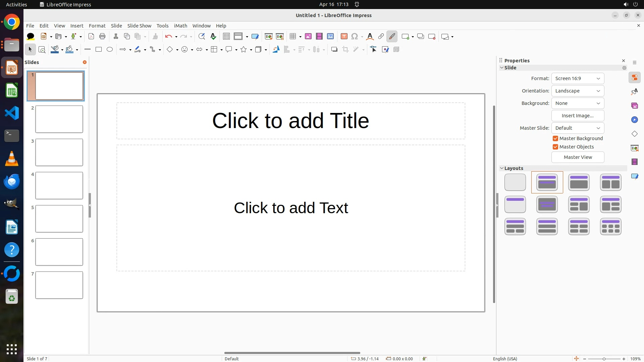
Task: Collapse the Layouts section expander
Action: [x=502, y=168]
